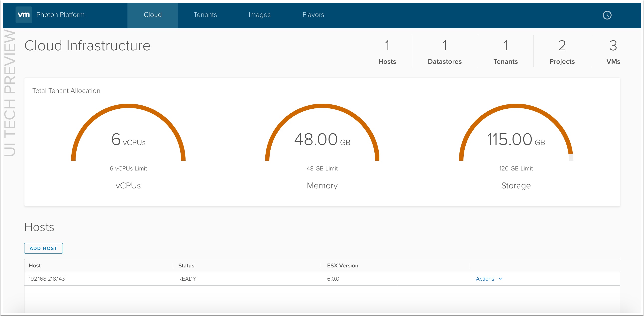Select the Projects count indicator

561,51
